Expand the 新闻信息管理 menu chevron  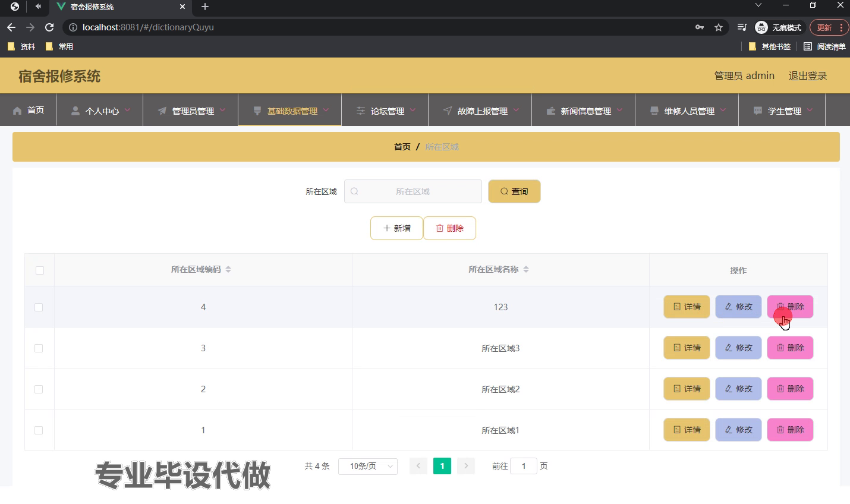[x=619, y=110]
